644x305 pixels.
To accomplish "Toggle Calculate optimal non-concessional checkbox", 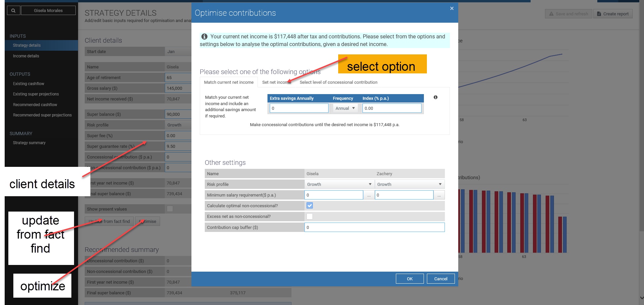I will pos(309,206).
